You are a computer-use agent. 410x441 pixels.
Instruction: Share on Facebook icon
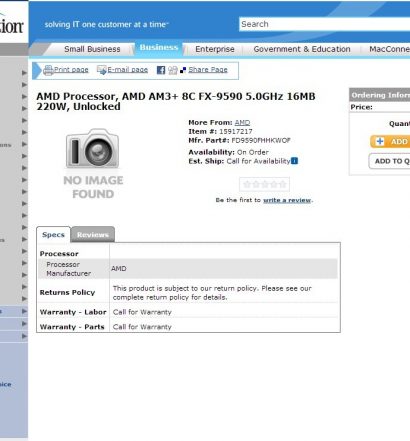(161, 70)
